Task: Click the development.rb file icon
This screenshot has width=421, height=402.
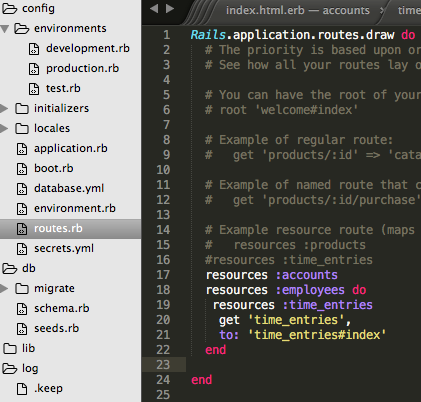Action: tap(34, 49)
